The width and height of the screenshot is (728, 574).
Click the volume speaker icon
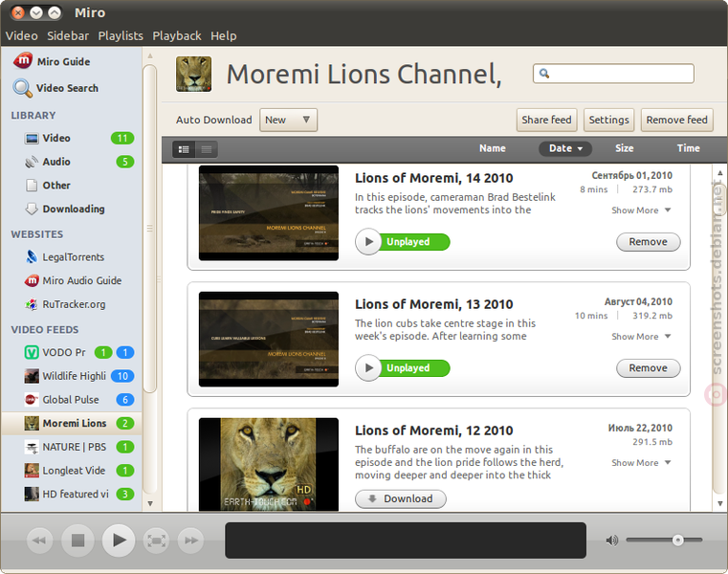[x=612, y=541]
